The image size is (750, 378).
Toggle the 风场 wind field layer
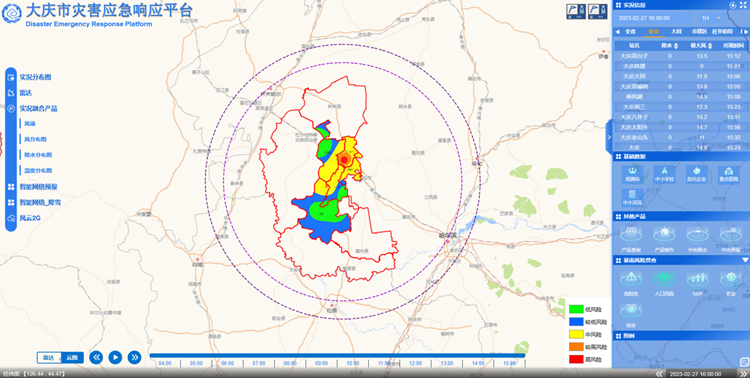coord(30,124)
